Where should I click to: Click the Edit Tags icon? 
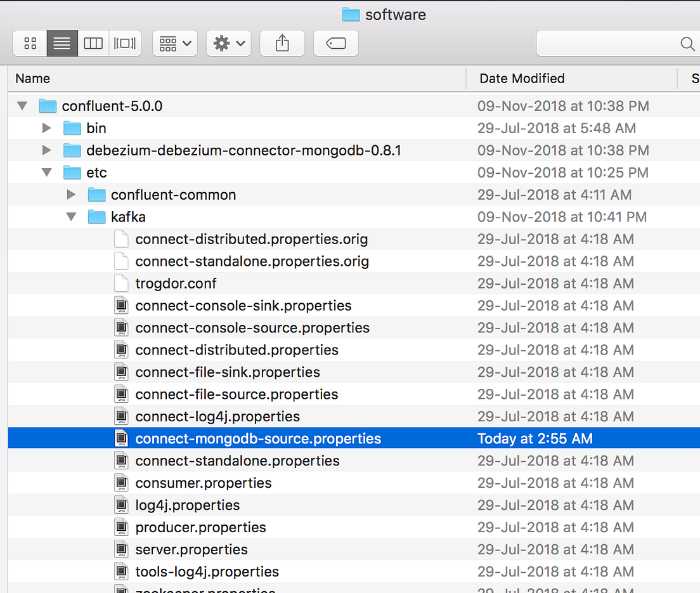335,43
